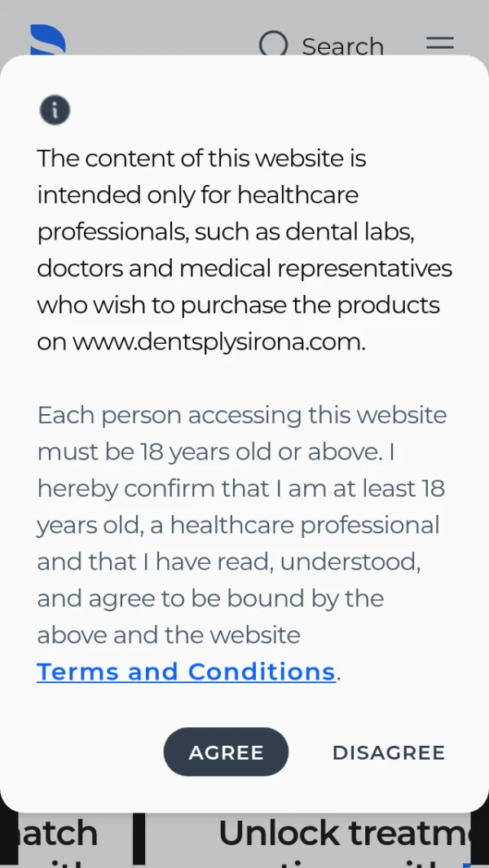
Task: Click "and agree to be bound by the" line
Action: [x=209, y=598]
